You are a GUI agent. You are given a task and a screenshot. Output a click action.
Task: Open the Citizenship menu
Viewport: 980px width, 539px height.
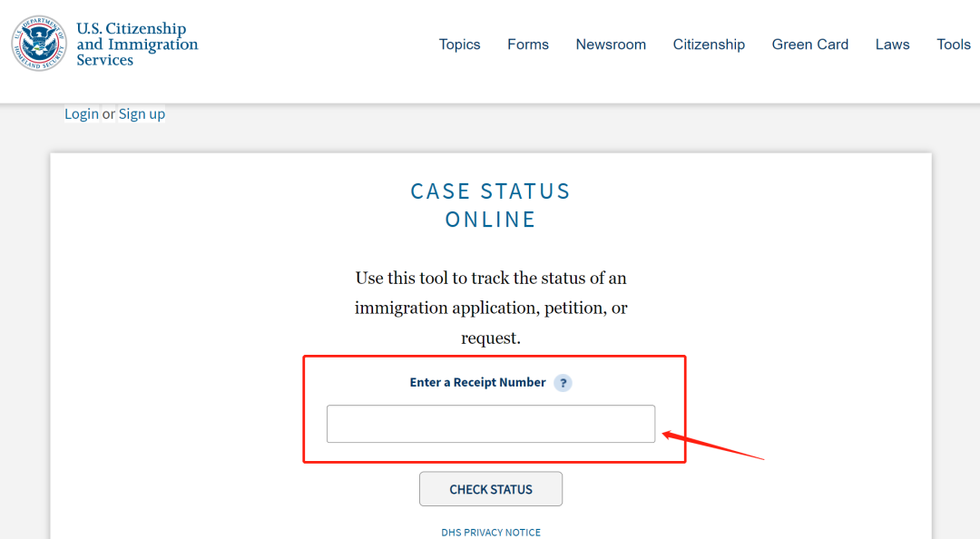pos(709,44)
